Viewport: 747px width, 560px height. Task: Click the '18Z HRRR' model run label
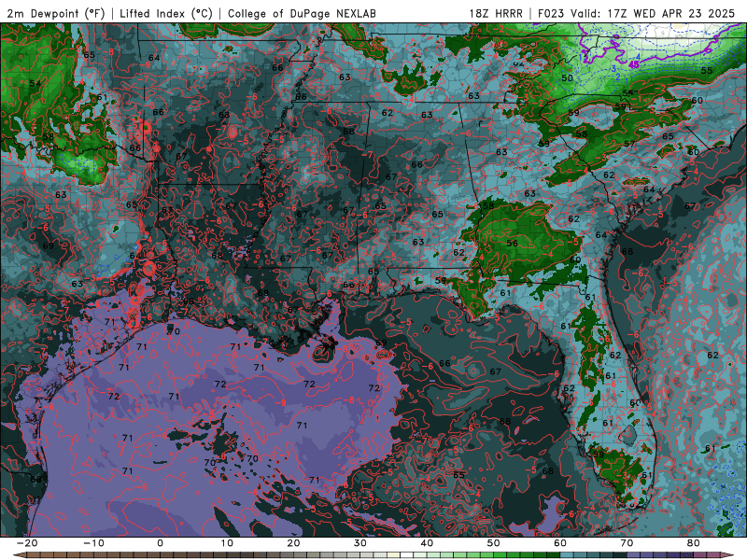click(496, 13)
